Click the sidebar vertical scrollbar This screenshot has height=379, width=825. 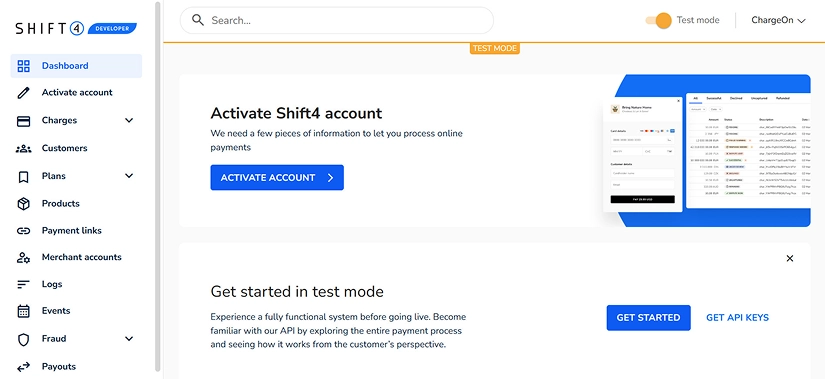(157, 187)
